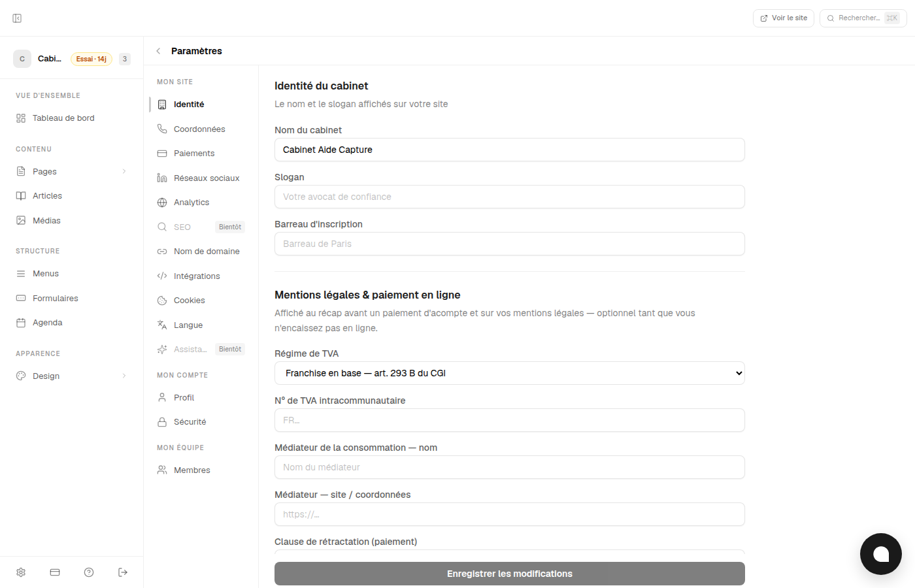The image size is (915, 588).
Task: Focus the Rechercher search box
Action: [863, 18]
